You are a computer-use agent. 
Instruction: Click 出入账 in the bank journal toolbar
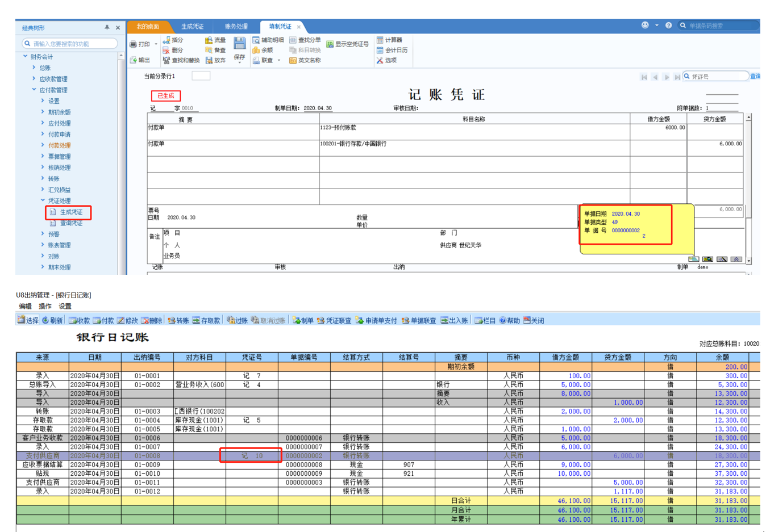tap(454, 320)
